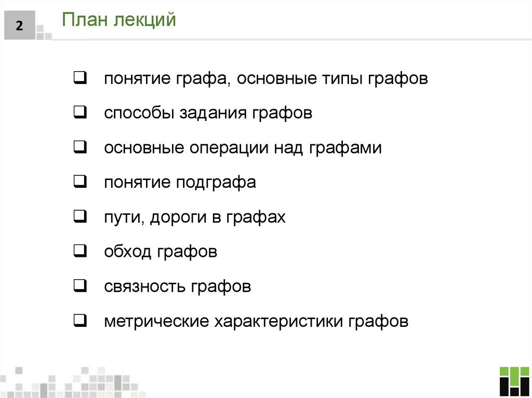Click the 'пути, дороги в графах' text
532x398 pixels.
point(194,217)
